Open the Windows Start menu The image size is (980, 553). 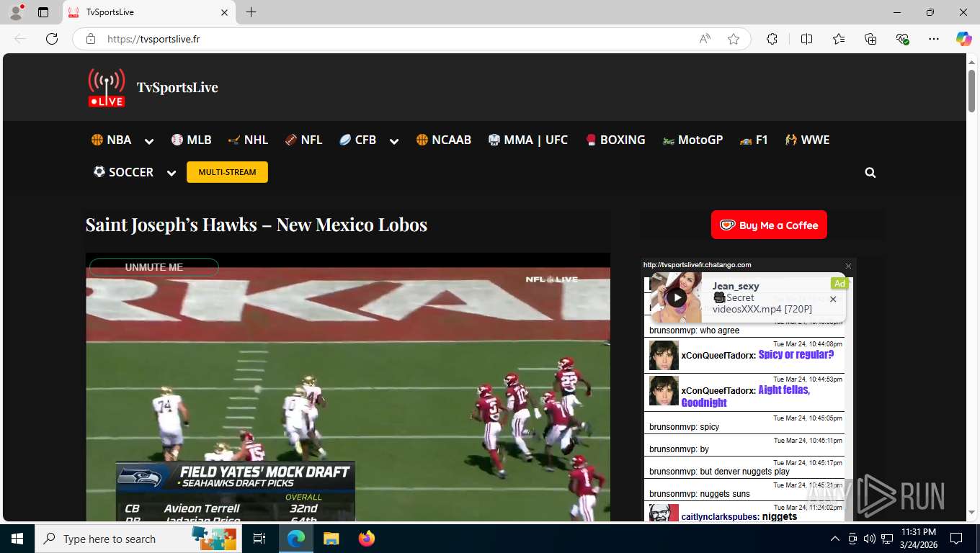pyautogui.click(x=17, y=539)
